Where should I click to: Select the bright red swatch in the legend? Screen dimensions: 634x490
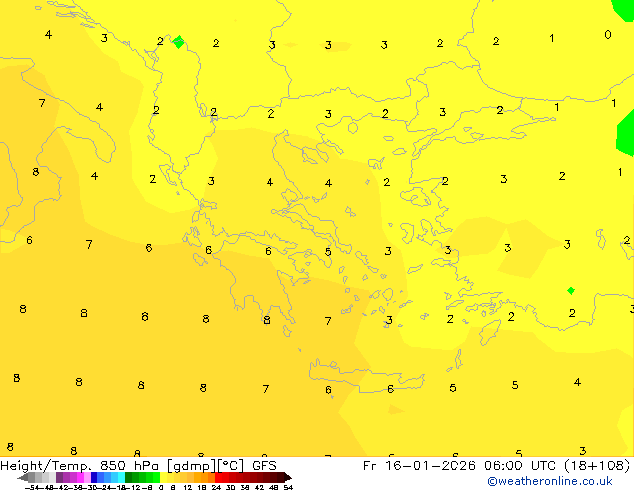(x=218, y=477)
